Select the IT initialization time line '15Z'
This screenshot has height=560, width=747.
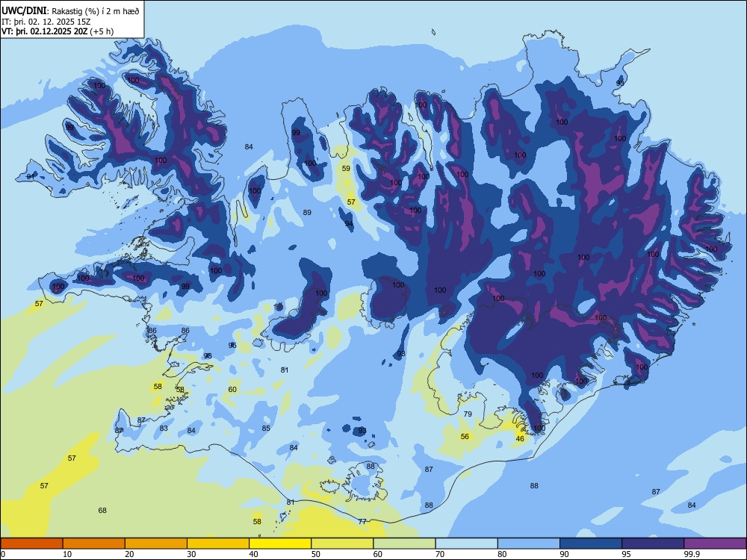point(46,22)
